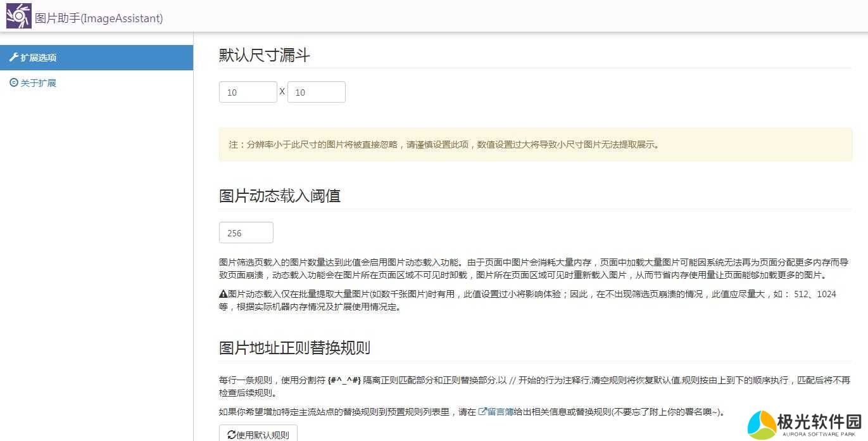Click the 默认尺寸漏斗 section heading

pyautogui.click(x=264, y=56)
